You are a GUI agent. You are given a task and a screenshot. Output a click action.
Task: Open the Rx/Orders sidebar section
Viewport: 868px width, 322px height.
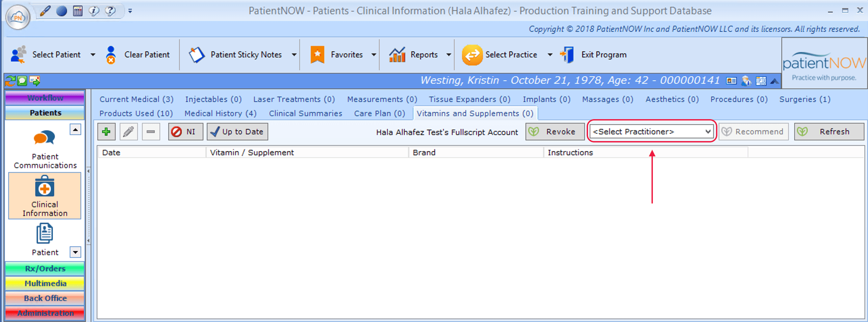[45, 269]
